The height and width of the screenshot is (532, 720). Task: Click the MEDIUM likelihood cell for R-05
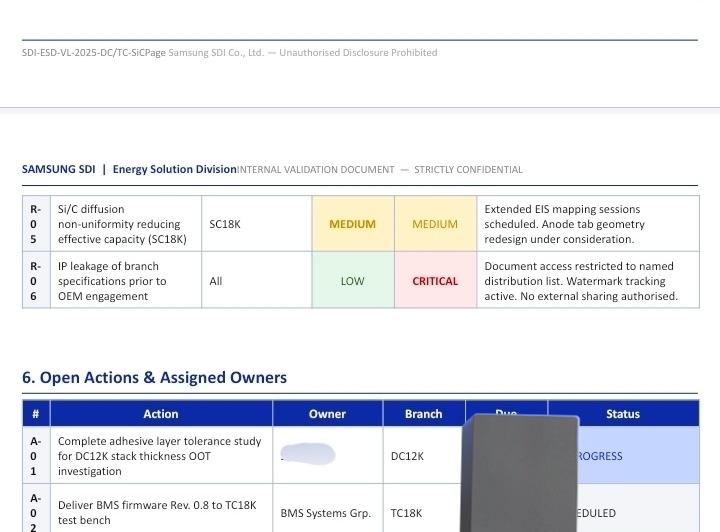click(352, 224)
